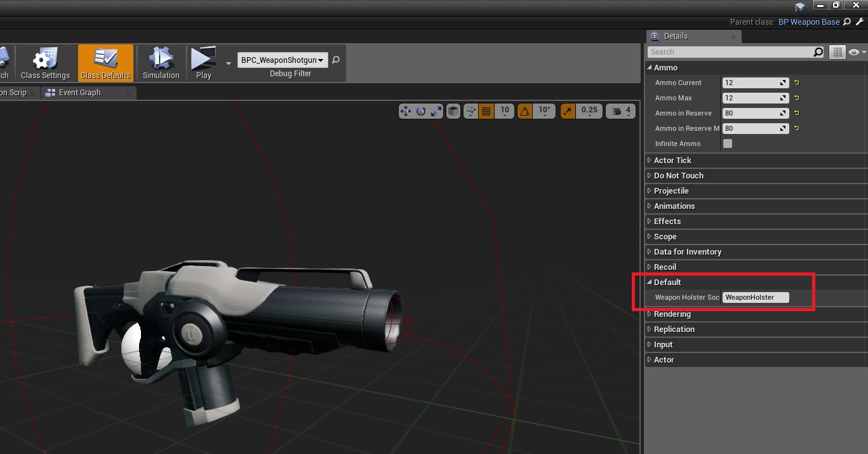The width and height of the screenshot is (868, 454).
Task: Switch to the Event Graph tab
Action: pos(79,93)
